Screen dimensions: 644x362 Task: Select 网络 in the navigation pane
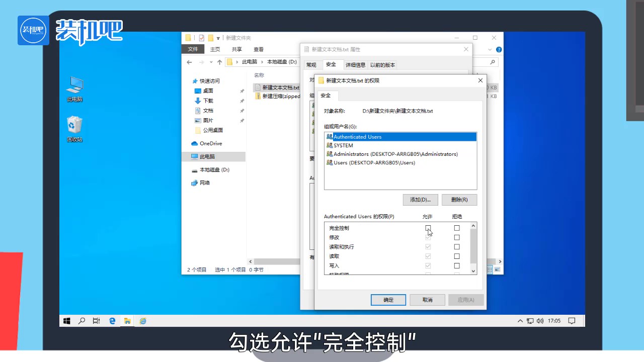click(204, 183)
